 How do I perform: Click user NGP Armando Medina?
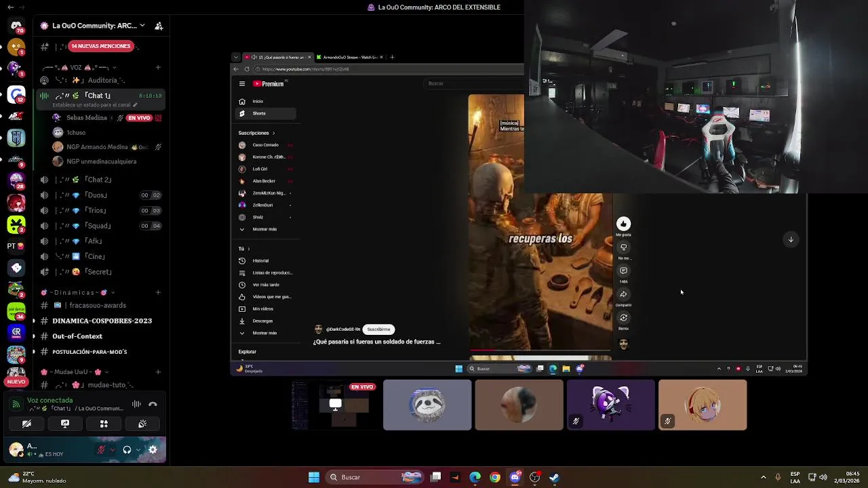pos(107,147)
